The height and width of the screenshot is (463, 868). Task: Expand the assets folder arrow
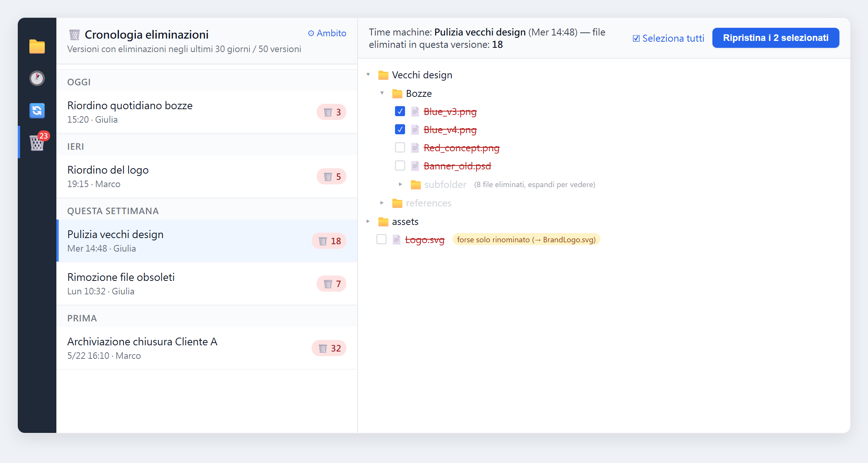(x=368, y=221)
